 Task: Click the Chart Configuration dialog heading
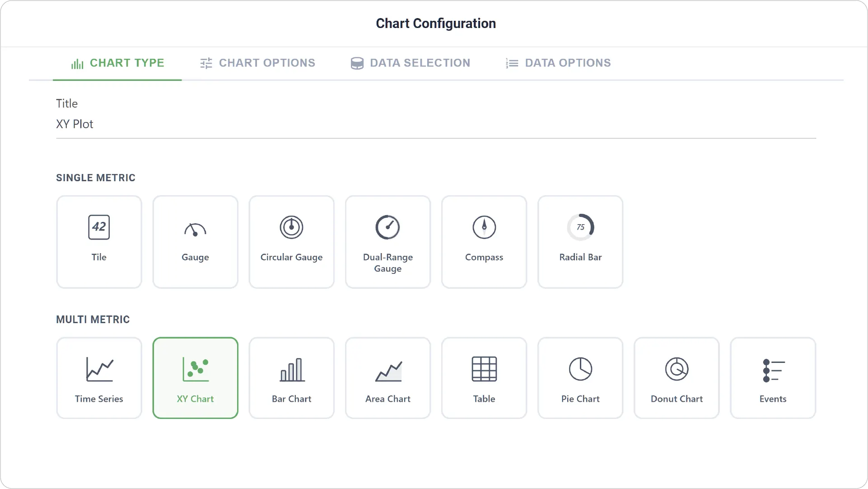tap(436, 24)
